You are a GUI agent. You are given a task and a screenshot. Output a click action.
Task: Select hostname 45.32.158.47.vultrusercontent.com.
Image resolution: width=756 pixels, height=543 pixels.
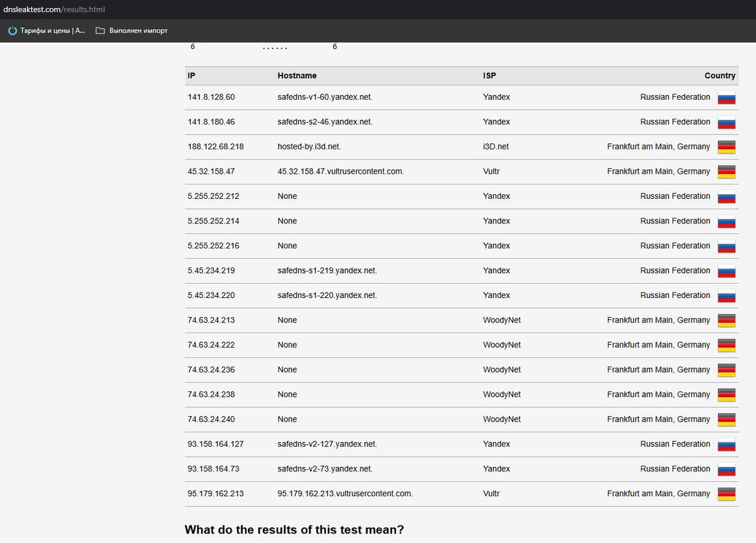tap(340, 172)
